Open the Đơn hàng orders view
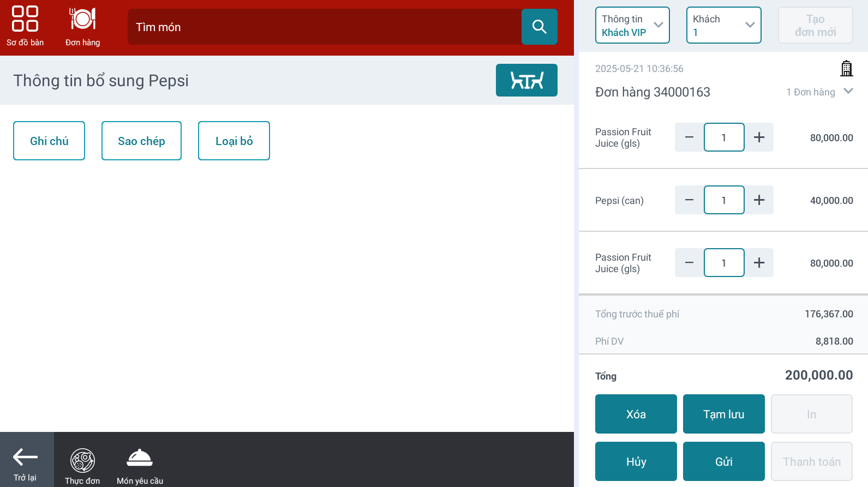 tap(82, 27)
